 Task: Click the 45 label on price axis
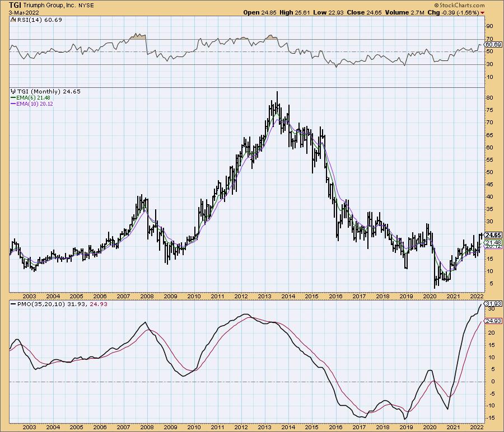[x=489, y=184]
